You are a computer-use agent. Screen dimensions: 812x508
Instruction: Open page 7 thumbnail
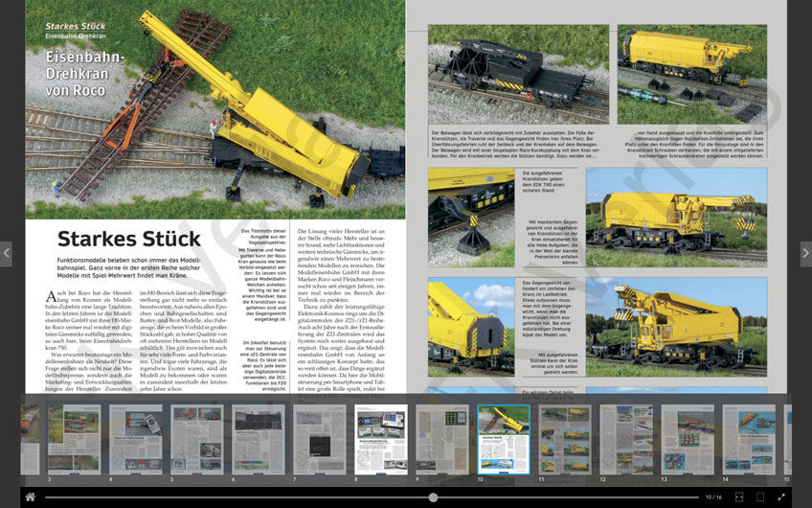[x=320, y=440]
